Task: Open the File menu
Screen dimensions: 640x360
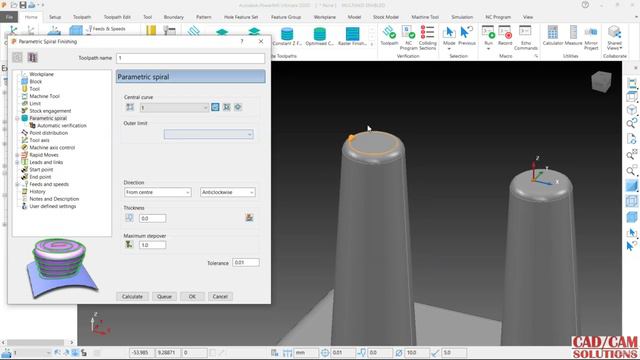Action: (x=9, y=17)
